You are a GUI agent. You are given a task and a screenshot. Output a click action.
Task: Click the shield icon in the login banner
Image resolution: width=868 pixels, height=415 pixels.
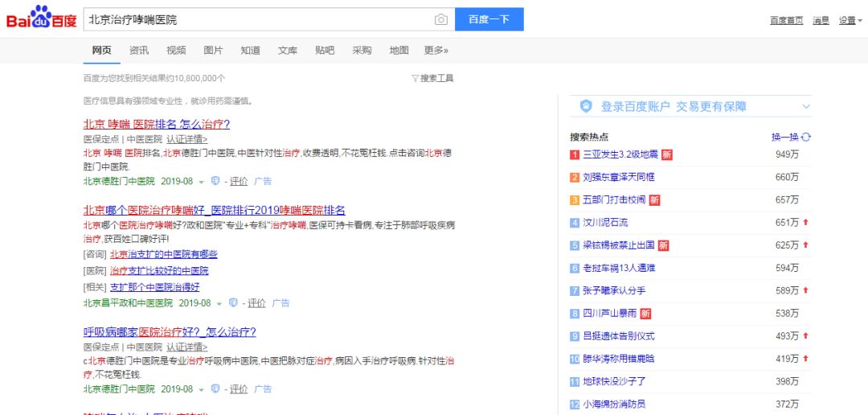tap(586, 106)
